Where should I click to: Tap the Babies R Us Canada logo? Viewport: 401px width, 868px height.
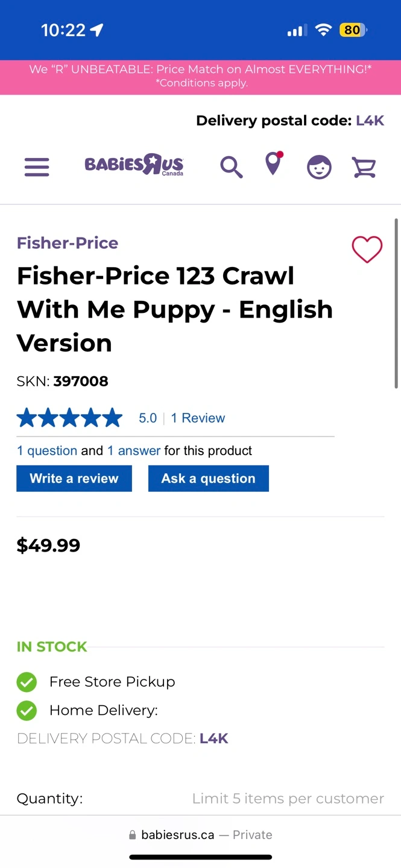134,165
